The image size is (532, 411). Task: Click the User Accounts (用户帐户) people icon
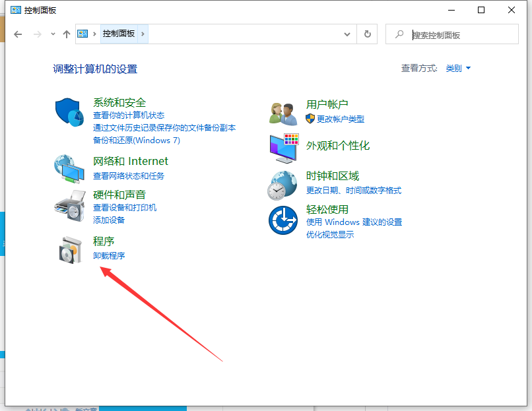pos(284,113)
